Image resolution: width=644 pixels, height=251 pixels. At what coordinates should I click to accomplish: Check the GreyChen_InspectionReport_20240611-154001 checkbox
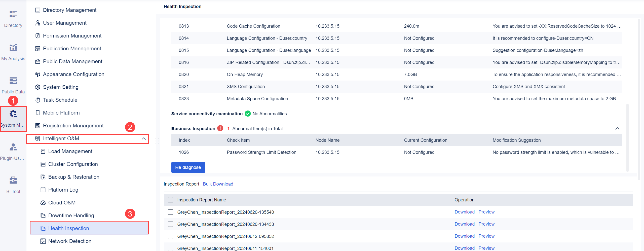[171, 248]
